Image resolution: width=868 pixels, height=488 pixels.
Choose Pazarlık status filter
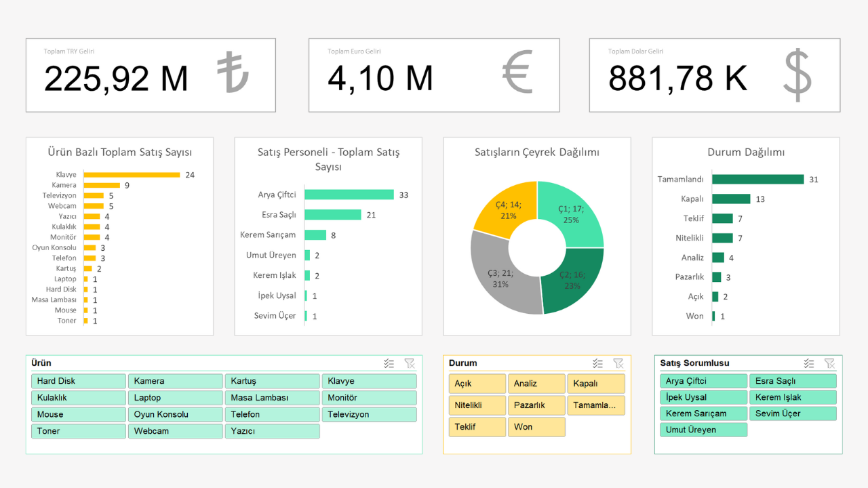click(x=536, y=405)
